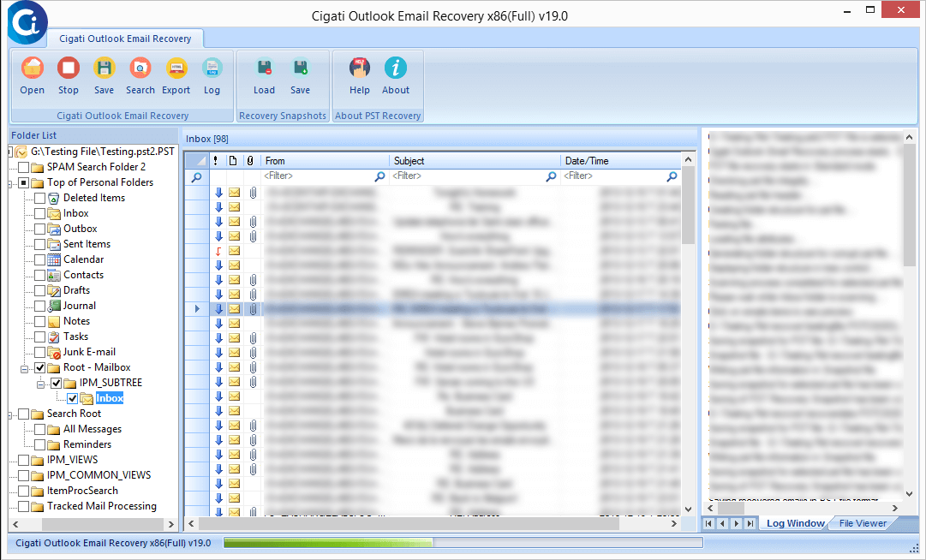The width and height of the screenshot is (926, 560).
Task: Toggle Top of Personal Folders checkbox
Action: [24, 182]
